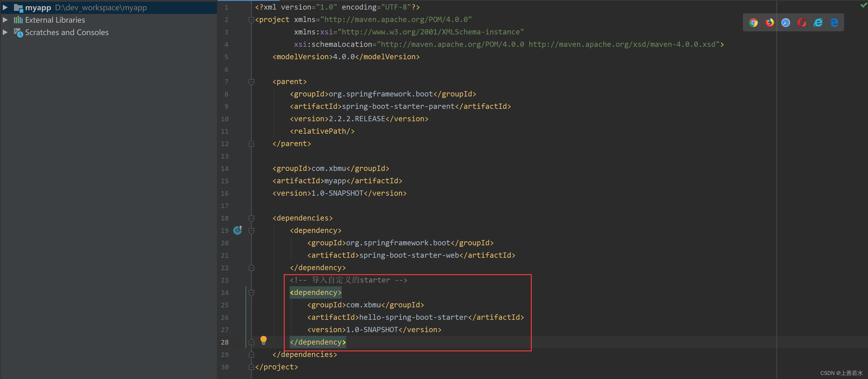Click groupId com.xbmu on line 14
Screen dimensions: 868x379
(331, 168)
